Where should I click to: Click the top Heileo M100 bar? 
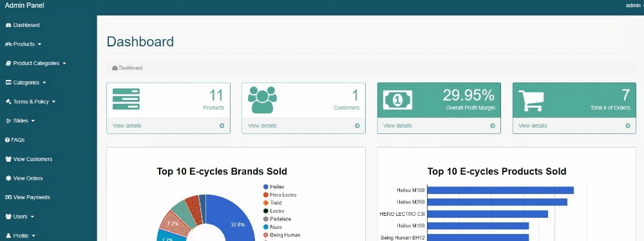point(500,190)
